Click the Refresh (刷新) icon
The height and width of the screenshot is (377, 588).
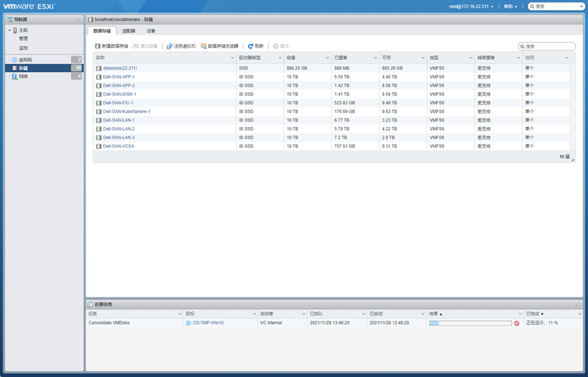(x=251, y=46)
